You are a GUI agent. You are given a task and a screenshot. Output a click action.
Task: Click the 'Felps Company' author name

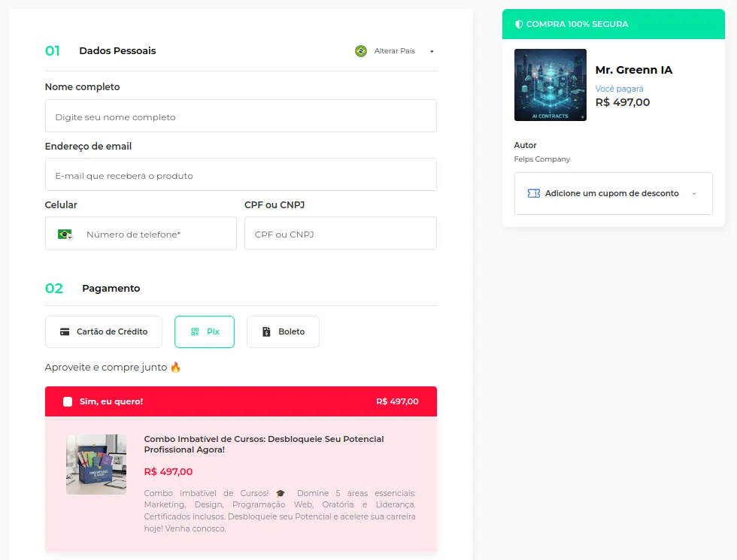point(542,159)
